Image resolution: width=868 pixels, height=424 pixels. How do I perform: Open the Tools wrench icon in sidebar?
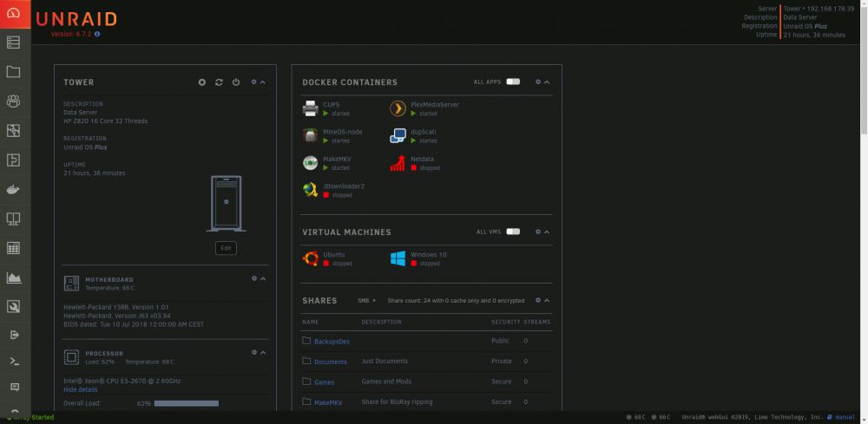pyautogui.click(x=13, y=307)
